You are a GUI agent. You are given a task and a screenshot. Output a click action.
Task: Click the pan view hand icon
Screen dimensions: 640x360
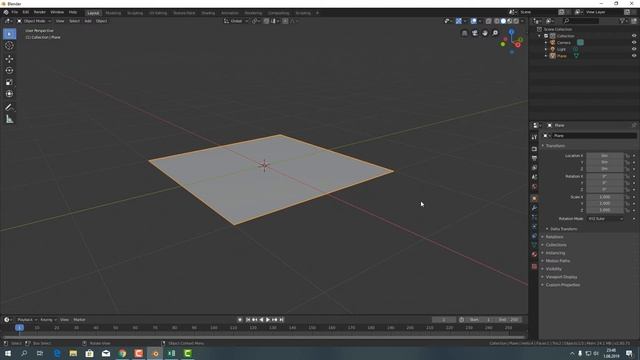tap(485, 33)
